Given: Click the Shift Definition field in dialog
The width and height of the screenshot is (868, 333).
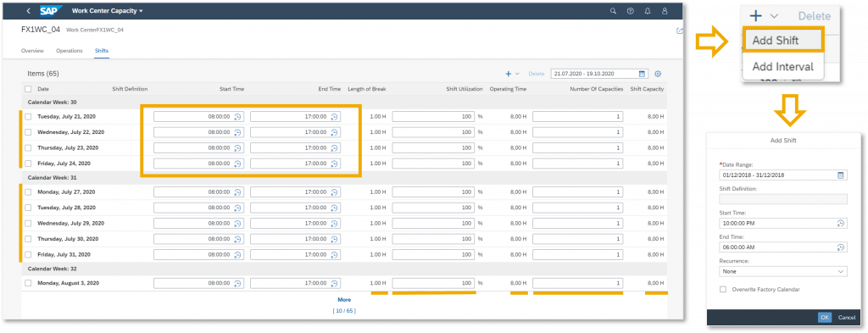Looking at the screenshot, I should [784, 199].
